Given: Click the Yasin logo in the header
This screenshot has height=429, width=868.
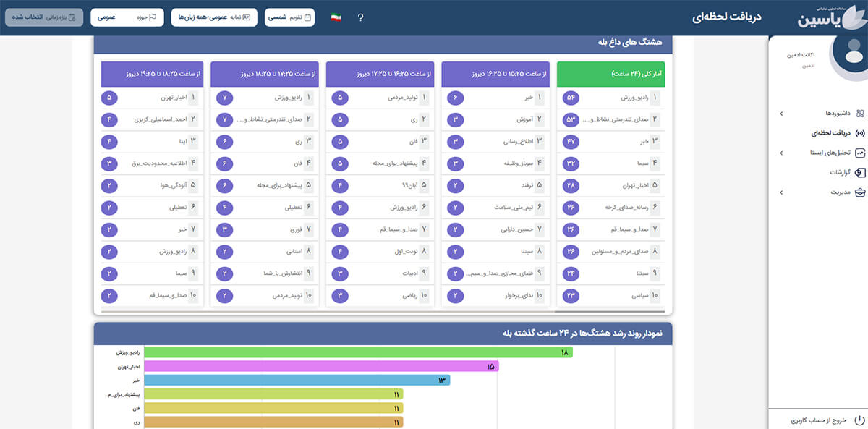Looking at the screenshot, I should pyautogui.click(x=827, y=17).
